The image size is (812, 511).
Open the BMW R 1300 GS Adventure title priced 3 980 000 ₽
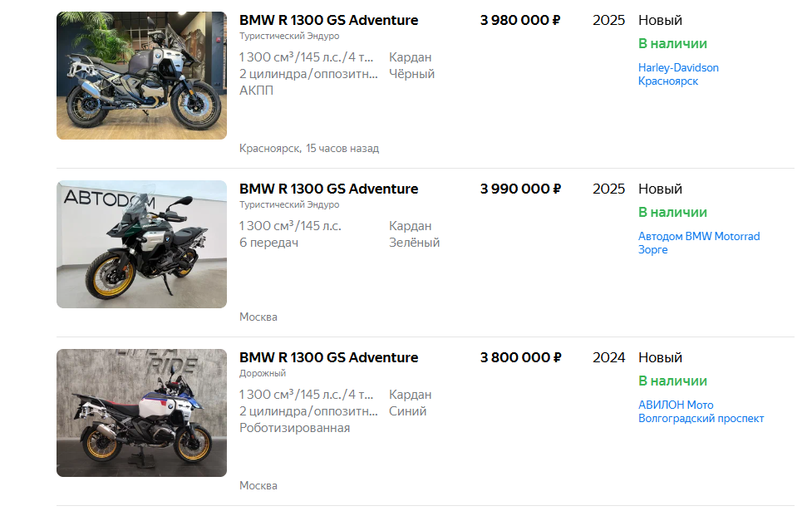click(x=328, y=20)
